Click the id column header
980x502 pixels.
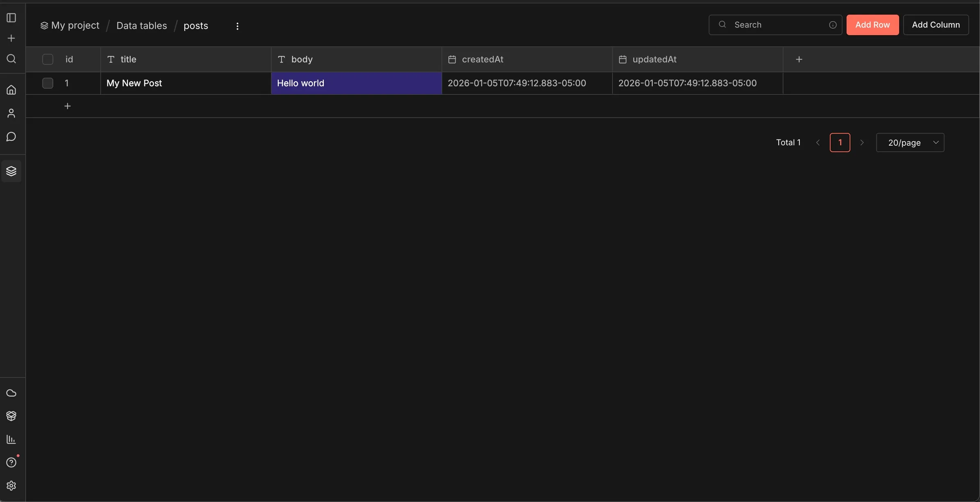coord(69,59)
